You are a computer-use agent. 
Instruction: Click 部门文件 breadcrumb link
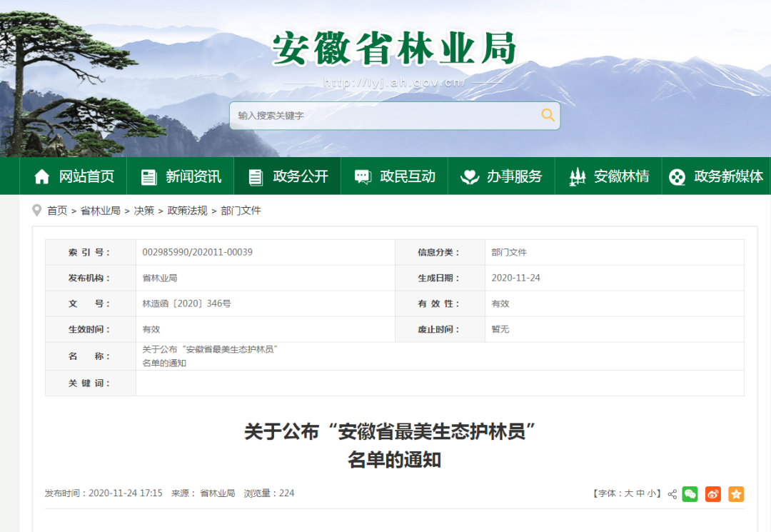point(241,211)
